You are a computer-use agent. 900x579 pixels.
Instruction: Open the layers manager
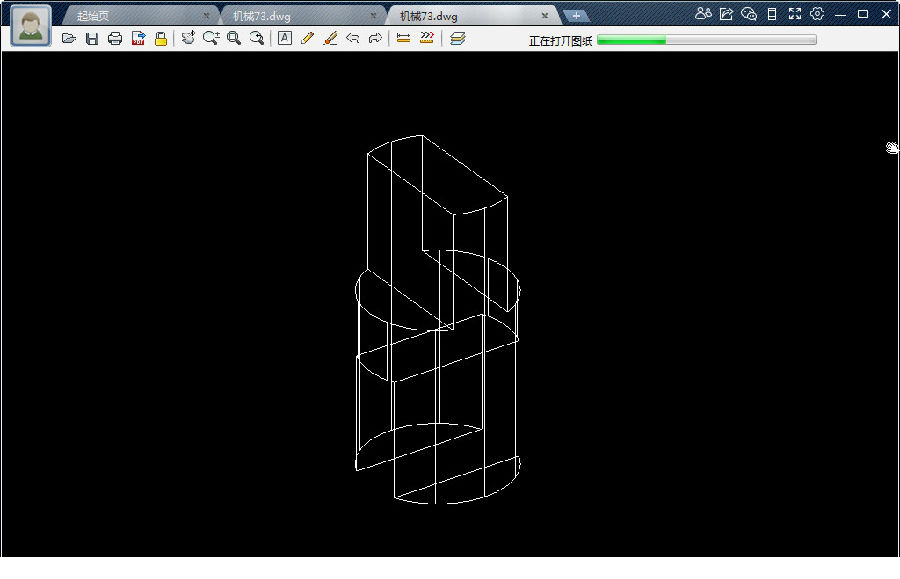click(457, 38)
